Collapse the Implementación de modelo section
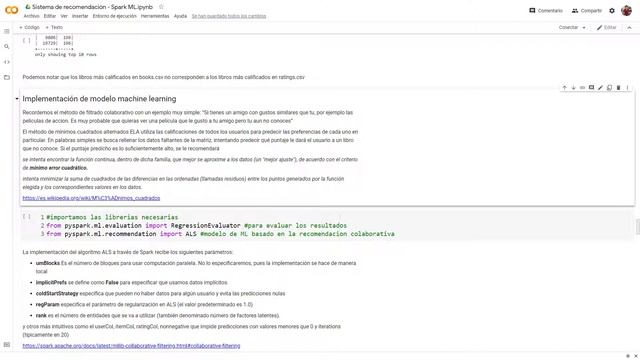 click(x=17, y=99)
